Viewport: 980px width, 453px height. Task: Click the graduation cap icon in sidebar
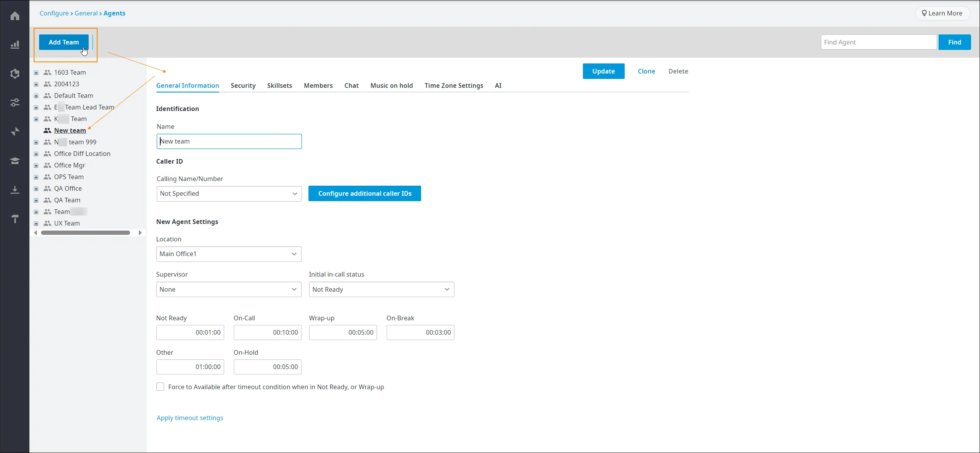tap(15, 161)
